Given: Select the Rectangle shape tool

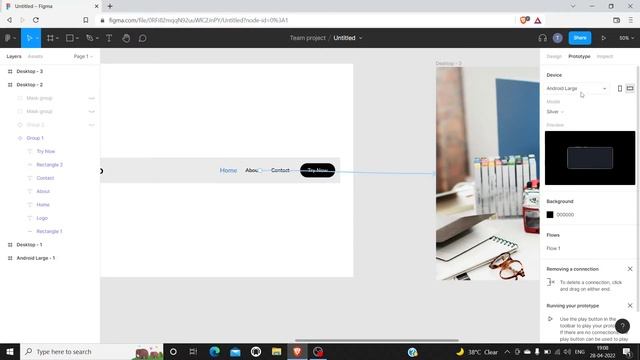Looking at the screenshot, I should (70, 38).
